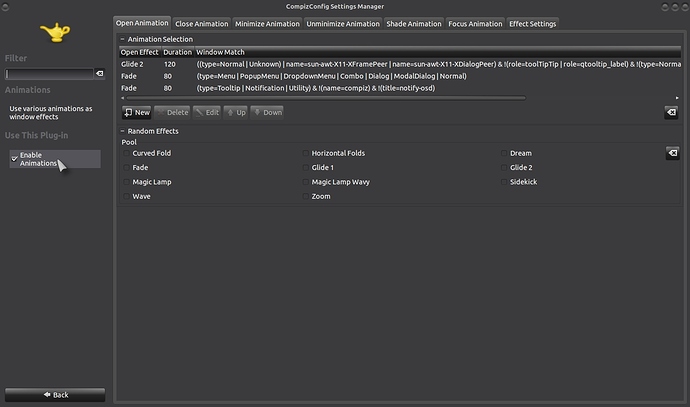Viewport: 690px width, 407px height.
Task: Move selected animation Up
Action: click(x=236, y=113)
